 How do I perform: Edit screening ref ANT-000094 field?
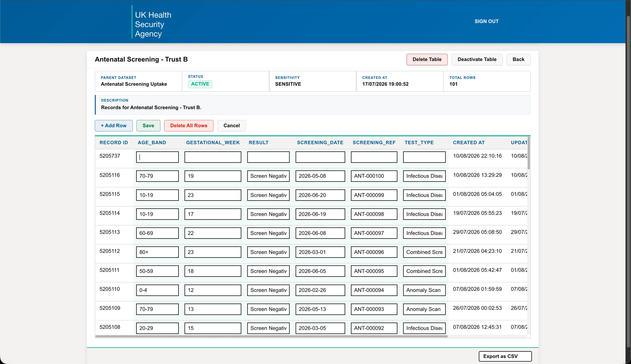click(374, 290)
